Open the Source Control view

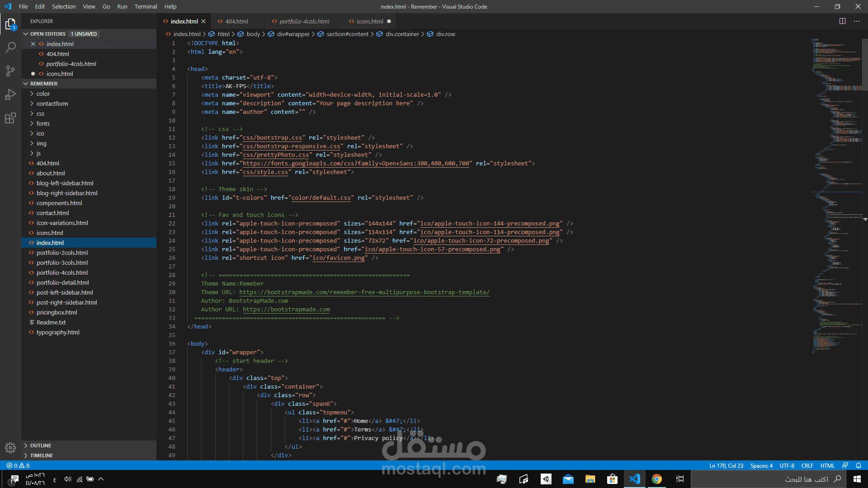[10, 70]
